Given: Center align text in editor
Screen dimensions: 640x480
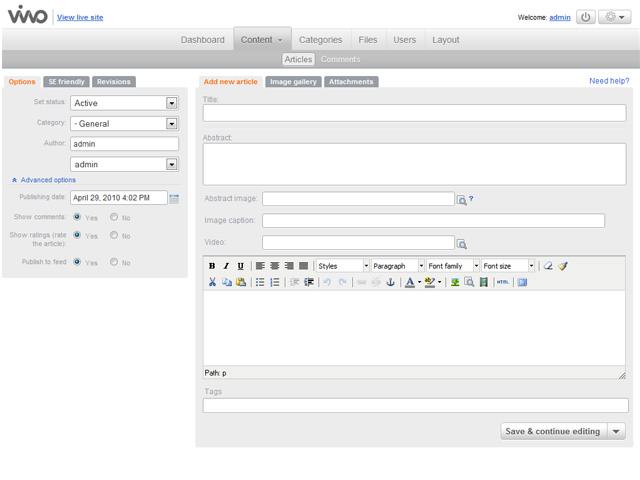Looking at the screenshot, I should point(274,266).
